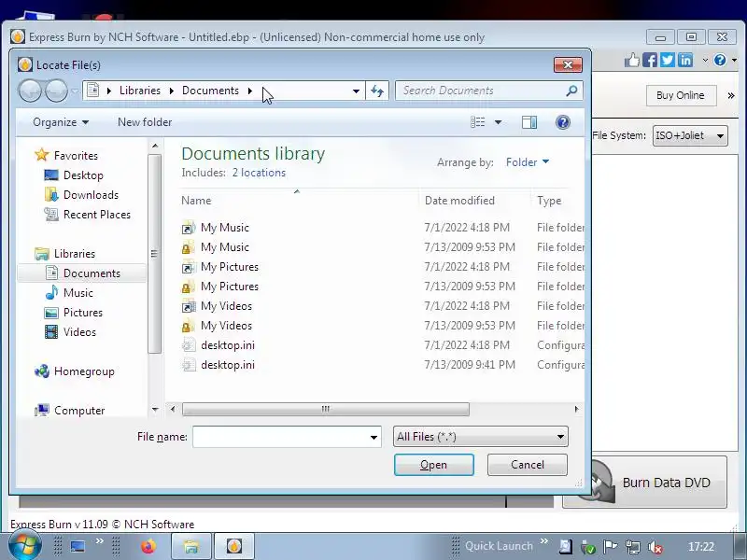Click the Express Burn taskbar button
The width and height of the screenshot is (747, 560).
[x=234, y=546]
